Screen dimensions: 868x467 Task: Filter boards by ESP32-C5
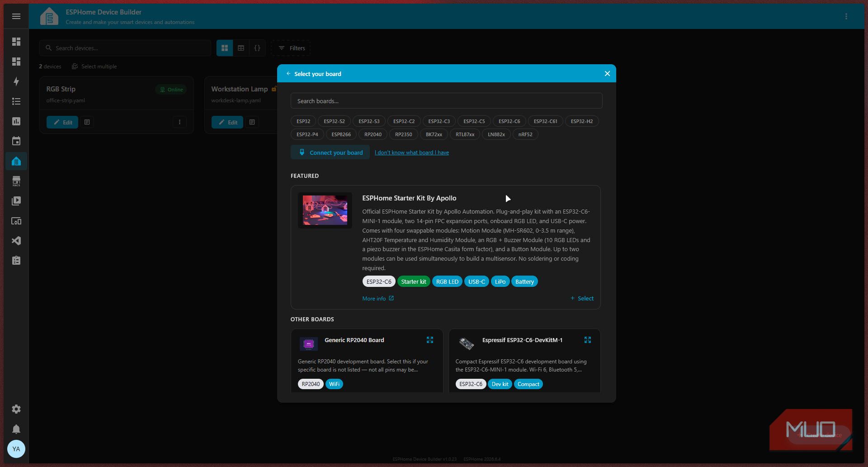pos(474,121)
